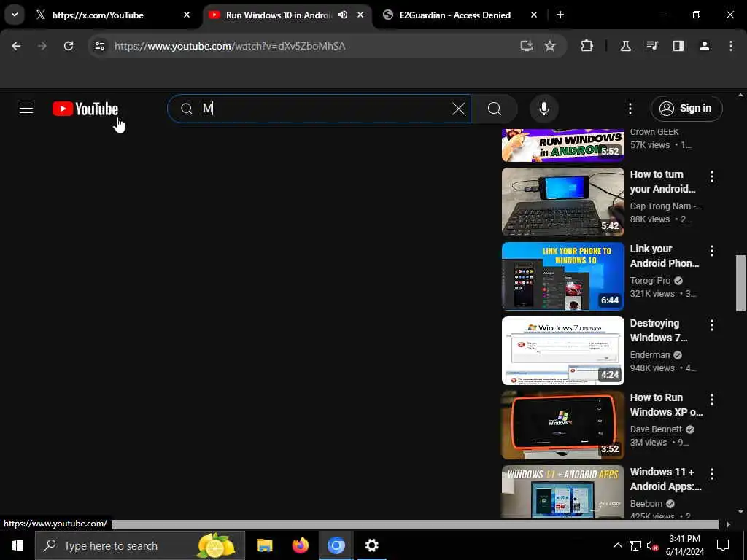
Task: Open Link Your Phone to Windows 10 thumbnail
Action: (562, 276)
